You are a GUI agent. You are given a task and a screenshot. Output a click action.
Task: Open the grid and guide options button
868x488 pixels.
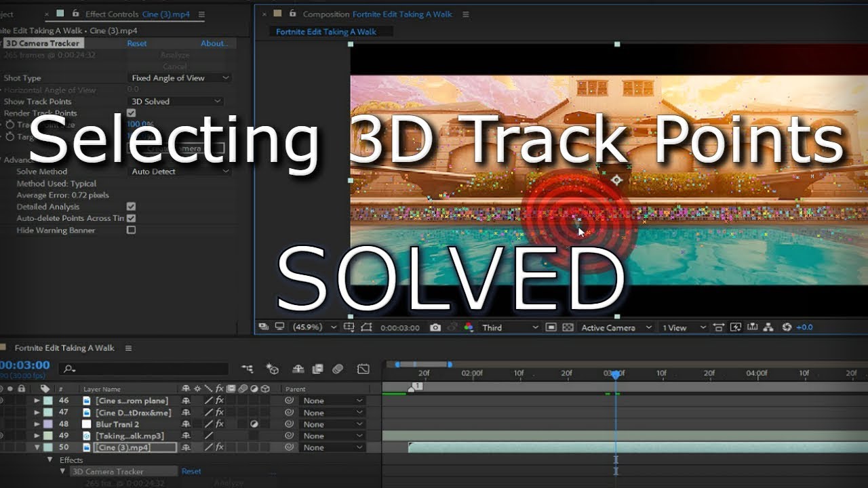[349, 327]
